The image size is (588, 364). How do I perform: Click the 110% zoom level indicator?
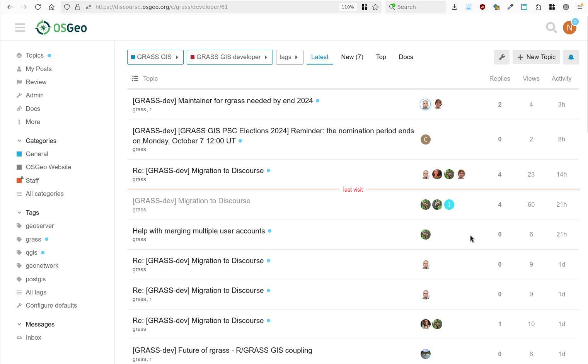pyautogui.click(x=348, y=7)
